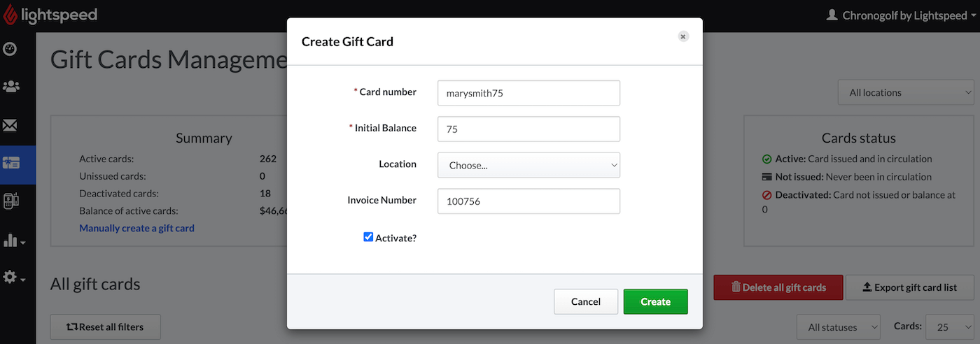
Task: Open the bar chart reports icon
Action: (x=14, y=241)
